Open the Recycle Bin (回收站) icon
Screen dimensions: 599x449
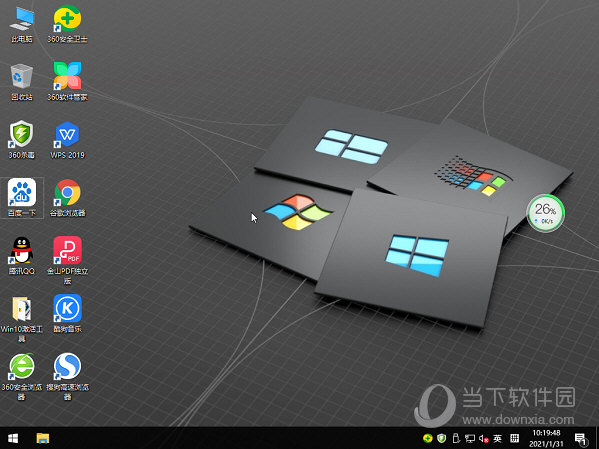pyautogui.click(x=22, y=82)
